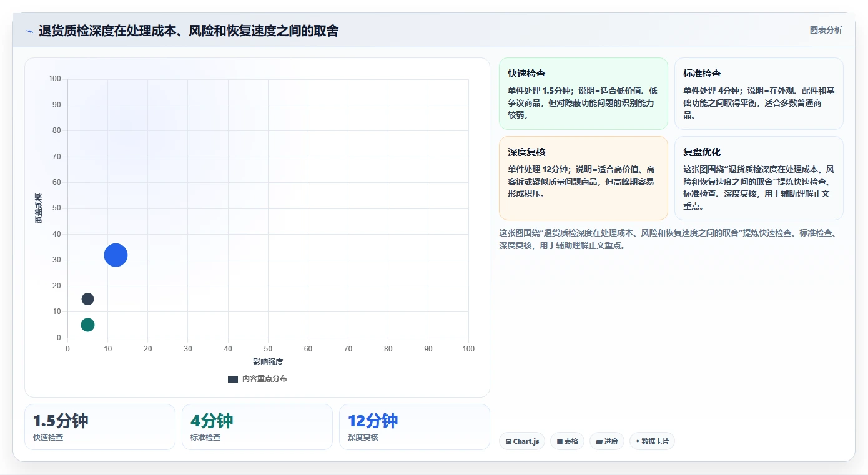
Task: Open the 快速检查 green card
Action: pos(583,94)
